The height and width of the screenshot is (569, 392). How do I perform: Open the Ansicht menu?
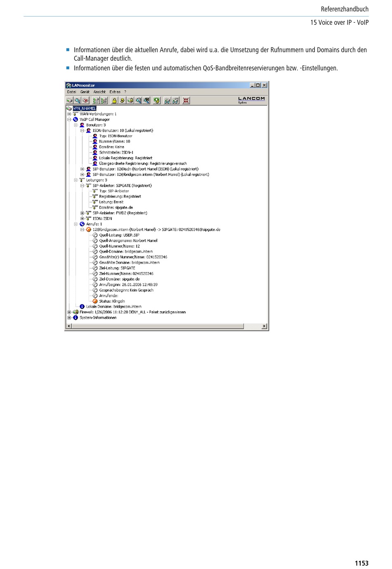click(99, 92)
